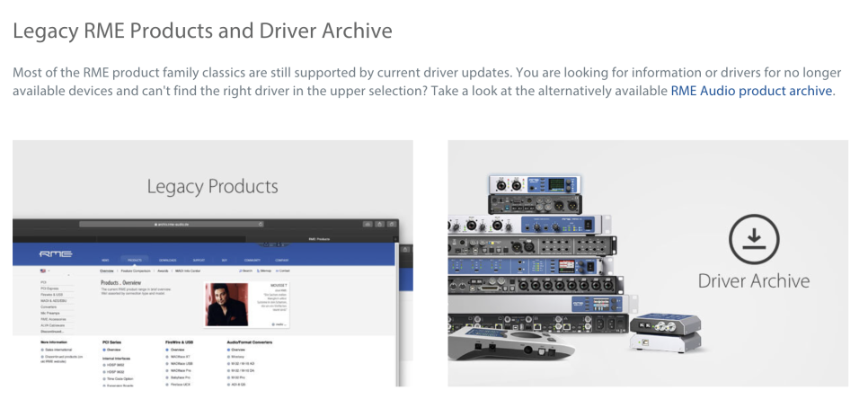The height and width of the screenshot is (408, 868).
Task: Open the US flag language dropdown in the preview
Action: 44,271
